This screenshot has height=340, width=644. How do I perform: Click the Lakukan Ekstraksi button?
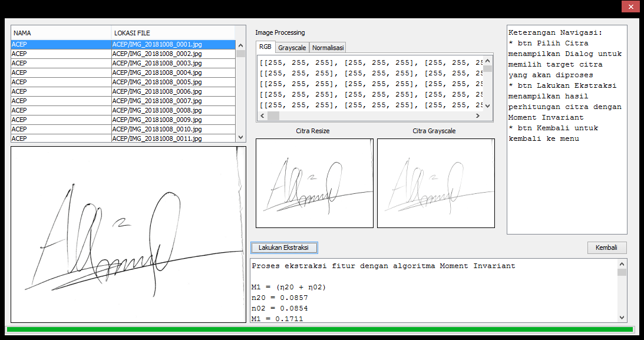tap(283, 247)
